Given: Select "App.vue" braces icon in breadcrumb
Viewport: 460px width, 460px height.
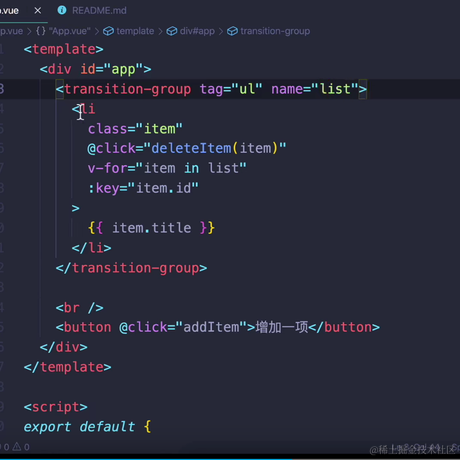Looking at the screenshot, I should [x=41, y=31].
